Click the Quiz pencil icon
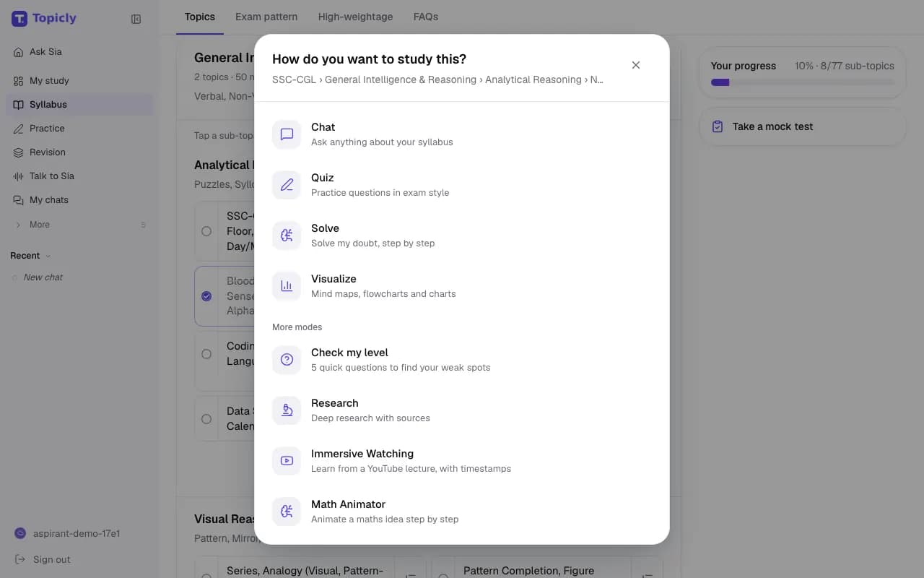 pos(287,185)
